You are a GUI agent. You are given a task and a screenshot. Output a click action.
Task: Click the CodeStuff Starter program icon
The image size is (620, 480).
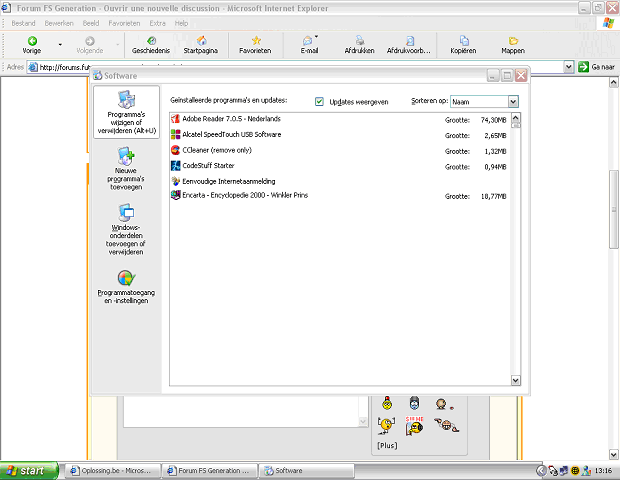tap(176, 166)
